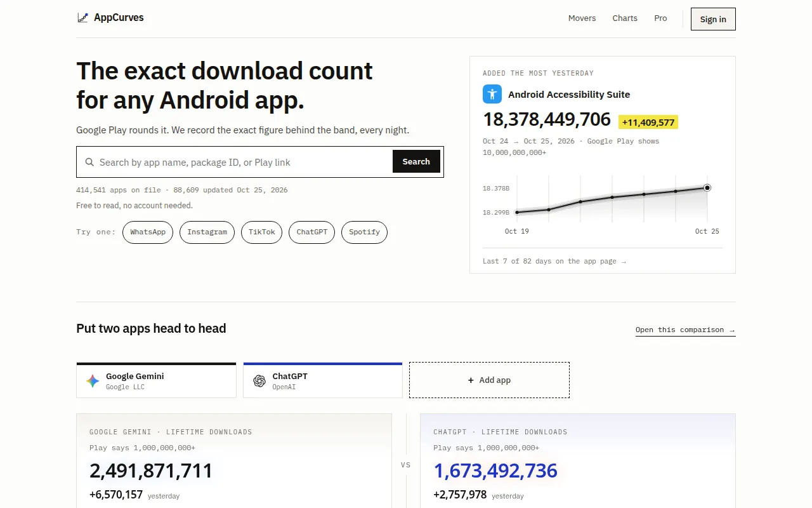Click the Oct 19 data point on chart
812x508 pixels.
click(x=517, y=212)
